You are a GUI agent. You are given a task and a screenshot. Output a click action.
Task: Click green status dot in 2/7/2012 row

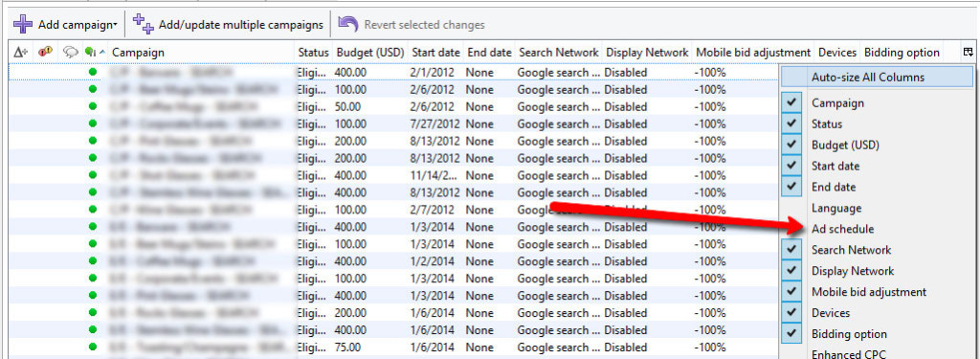[93, 210]
